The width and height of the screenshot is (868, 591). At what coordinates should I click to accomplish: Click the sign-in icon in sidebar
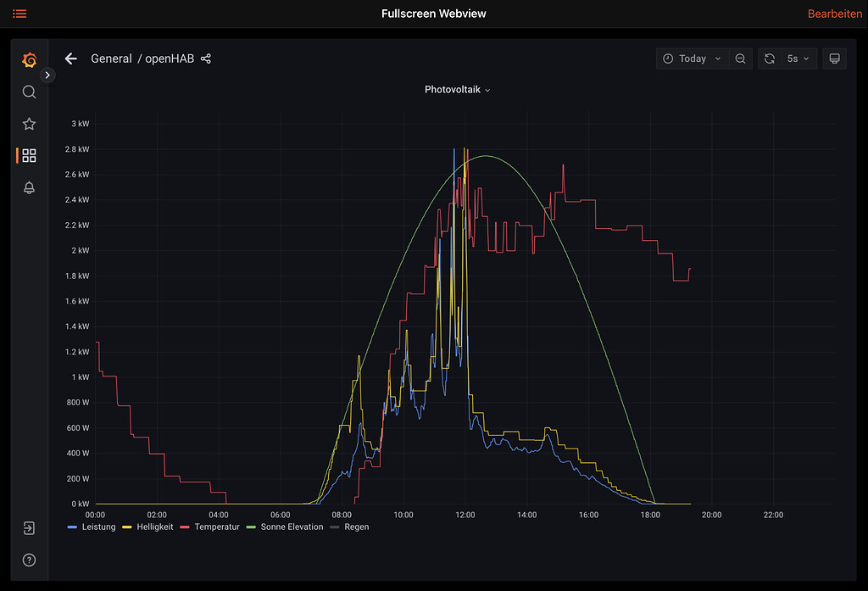click(29, 528)
